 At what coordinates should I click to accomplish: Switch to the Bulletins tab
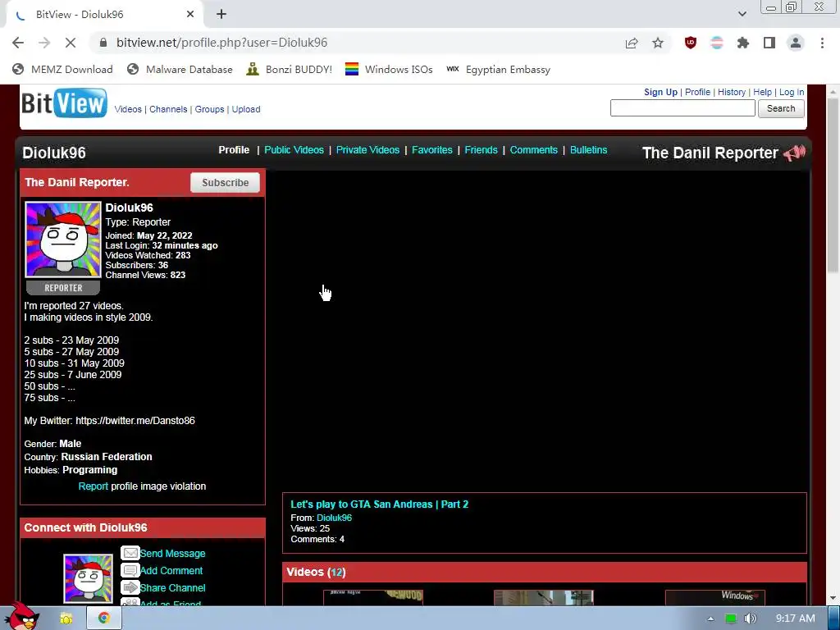click(x=588, y=150)
